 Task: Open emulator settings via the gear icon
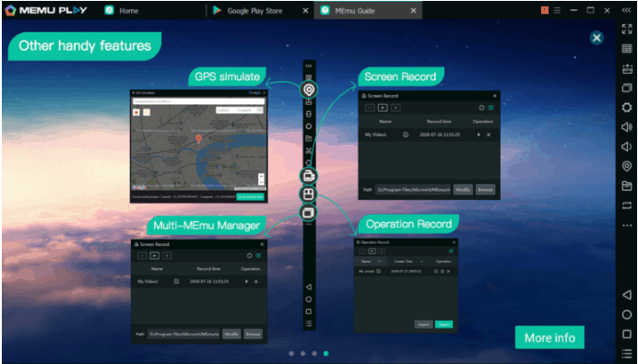click(627, 108)
